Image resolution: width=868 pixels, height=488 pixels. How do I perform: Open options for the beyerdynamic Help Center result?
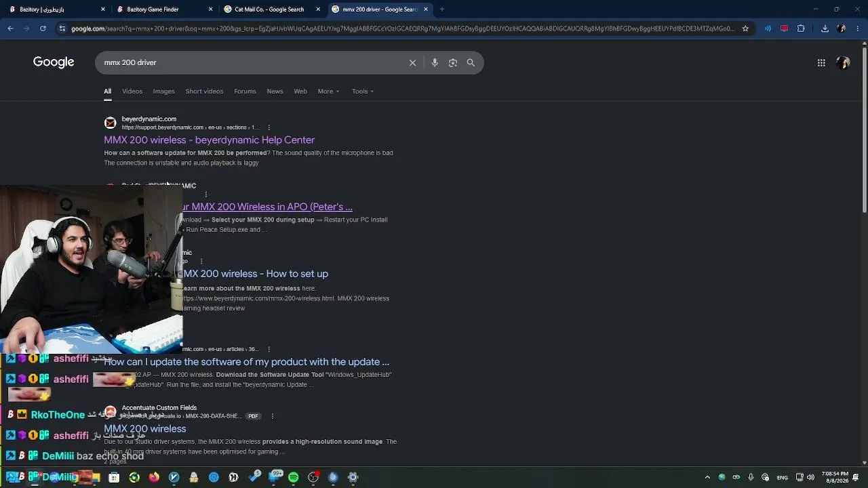point(269,127)
